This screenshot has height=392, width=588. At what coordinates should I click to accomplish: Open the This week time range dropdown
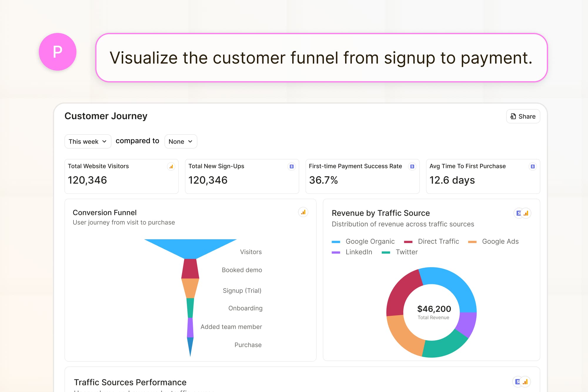[88, 142]
